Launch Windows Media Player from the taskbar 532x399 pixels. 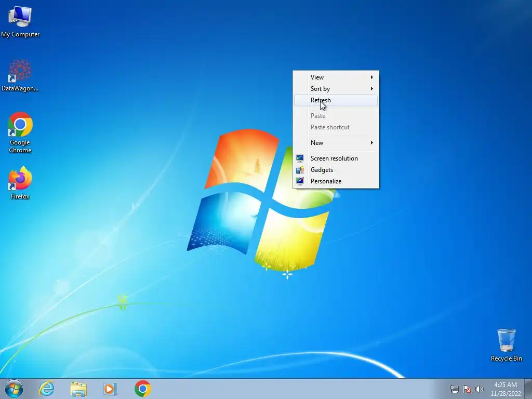[x=110, y=389]
